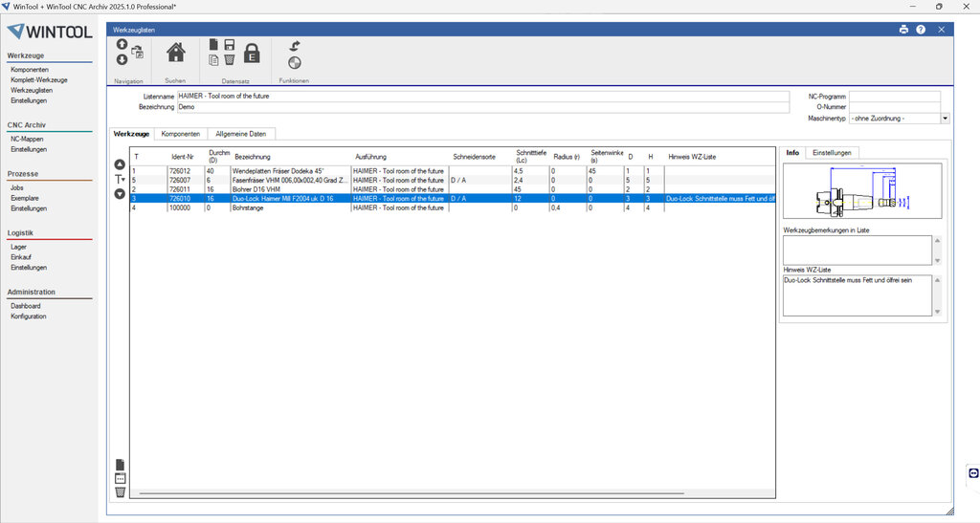Click the NC-Programm input field
980x523 pixels.
[x=895, y=97]
